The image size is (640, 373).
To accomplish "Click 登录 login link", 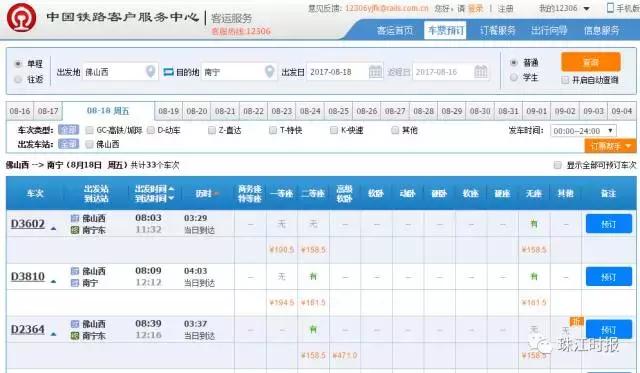I will tap(476, 9).
